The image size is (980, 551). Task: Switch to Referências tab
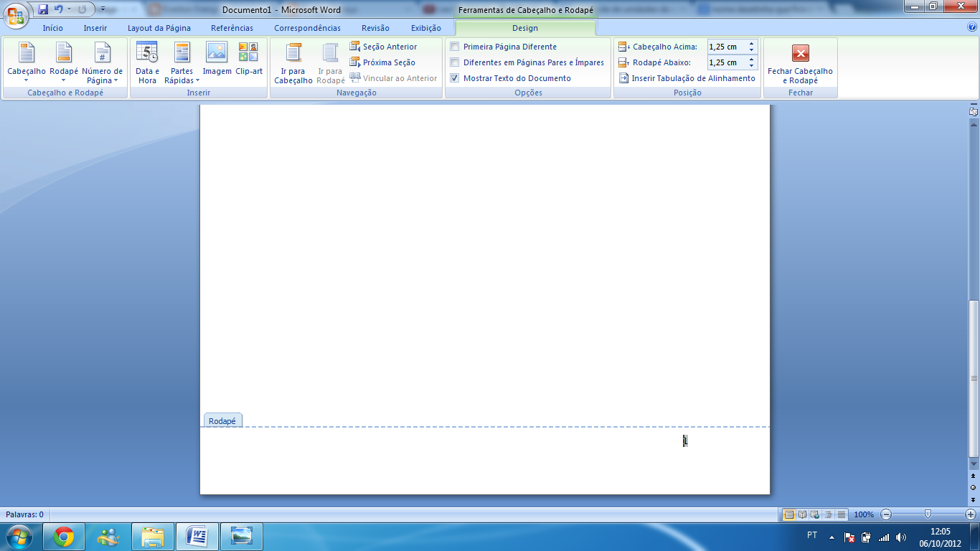click(232, 28)
